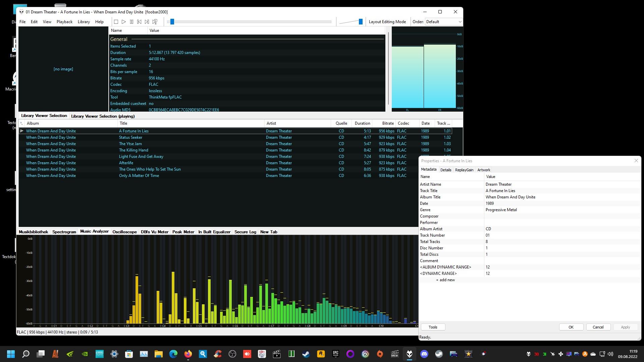
Task: Click the Play button in toolbar
Action: point(124,22)
